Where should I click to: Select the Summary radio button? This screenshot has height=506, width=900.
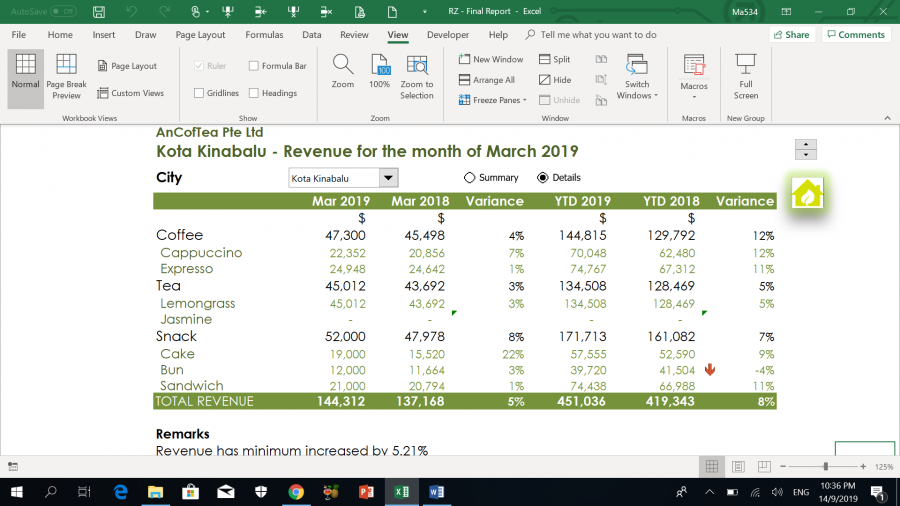pos(470,178)
